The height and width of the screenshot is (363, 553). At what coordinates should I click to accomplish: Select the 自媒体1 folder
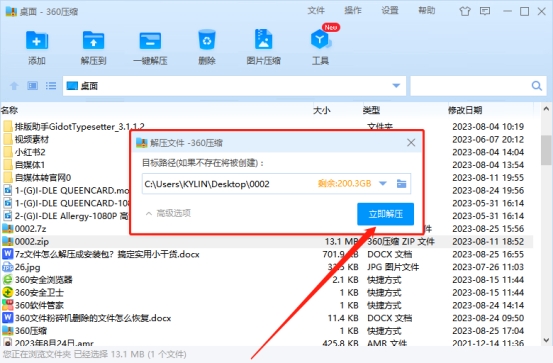pyautogui.click(x=30, y=165)
